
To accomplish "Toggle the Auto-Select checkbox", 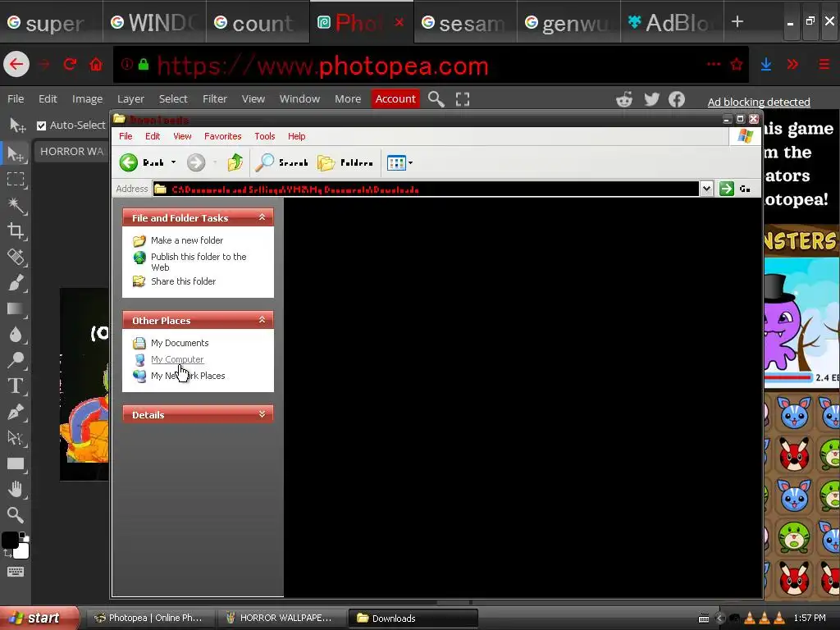I will [41, 126].
